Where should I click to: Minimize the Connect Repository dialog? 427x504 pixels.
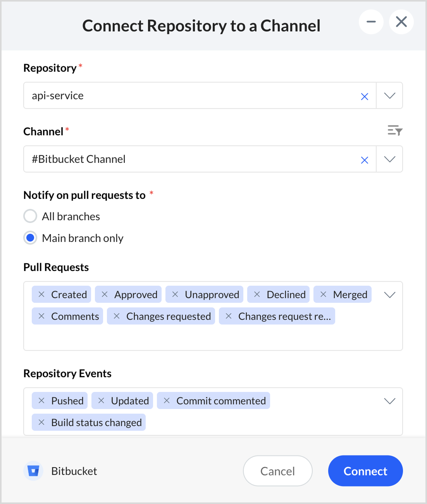371,22
